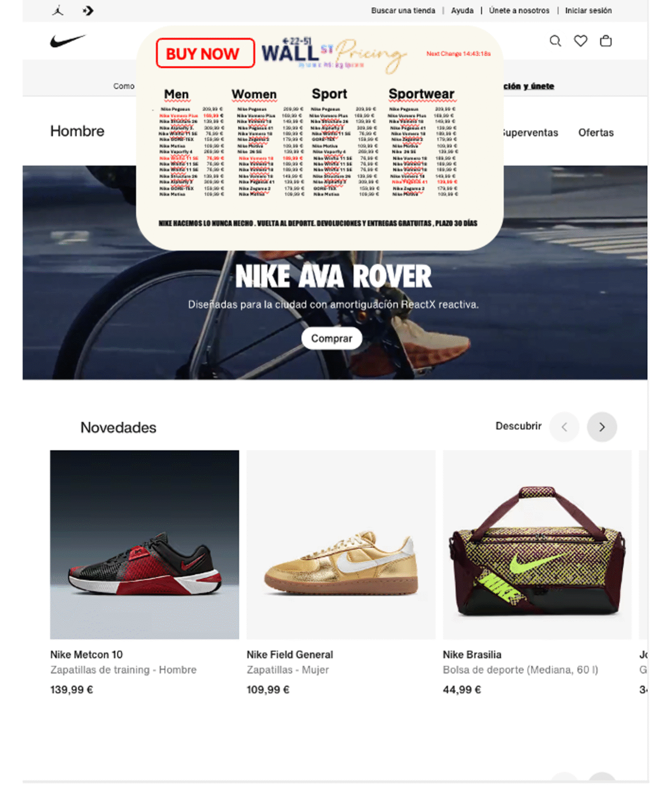Open the Descubrir link
Viewport: 672px width, 807px height.
[x=518, y=426]
